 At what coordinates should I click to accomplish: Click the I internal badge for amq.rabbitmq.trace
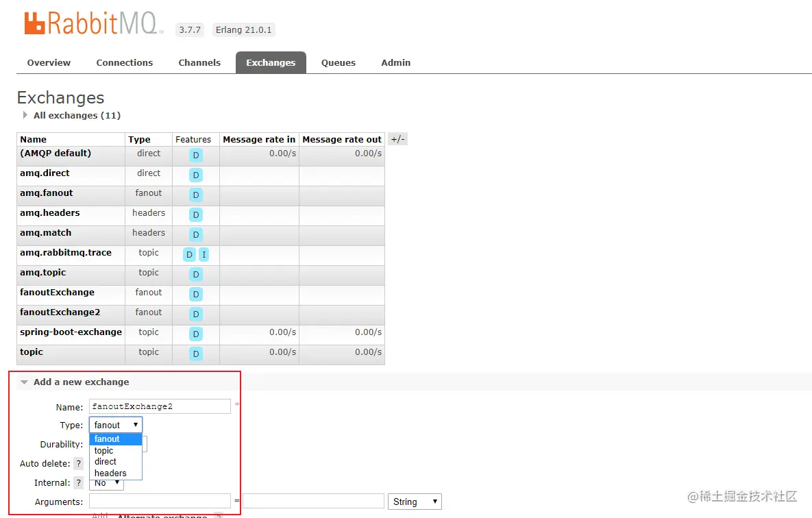click(x=204, y=254)
